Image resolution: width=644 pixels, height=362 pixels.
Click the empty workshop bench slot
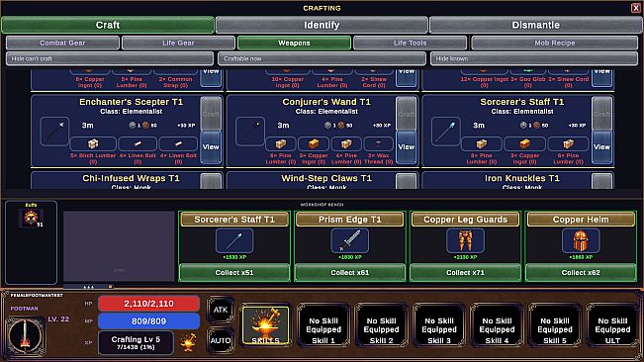point(119,246)
